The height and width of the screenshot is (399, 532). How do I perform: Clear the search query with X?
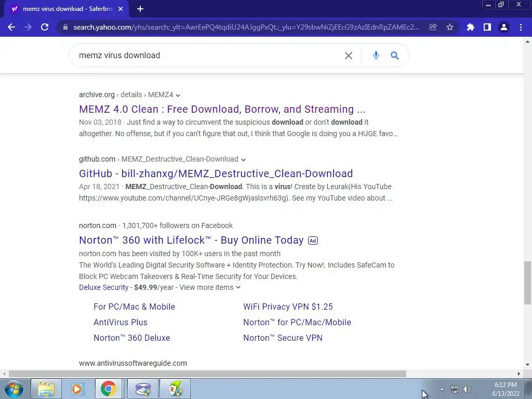pyautogui.click(x=349, y=55)
